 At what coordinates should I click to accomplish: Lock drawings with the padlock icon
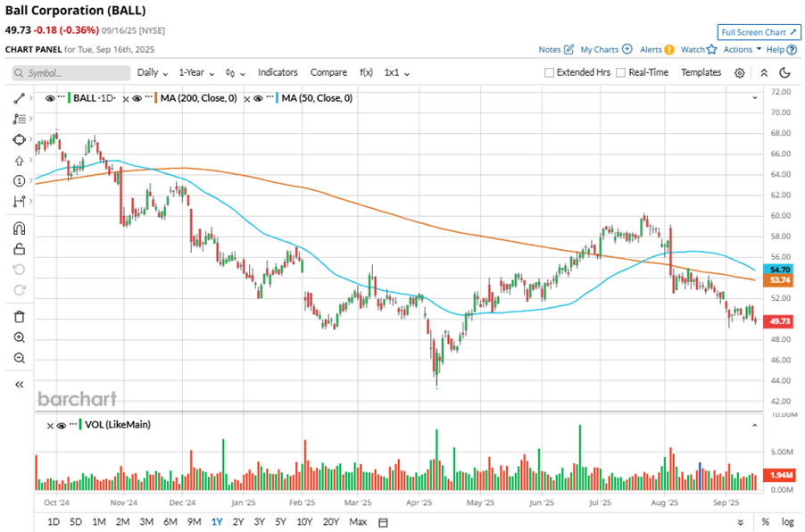(x=19, y=249)
